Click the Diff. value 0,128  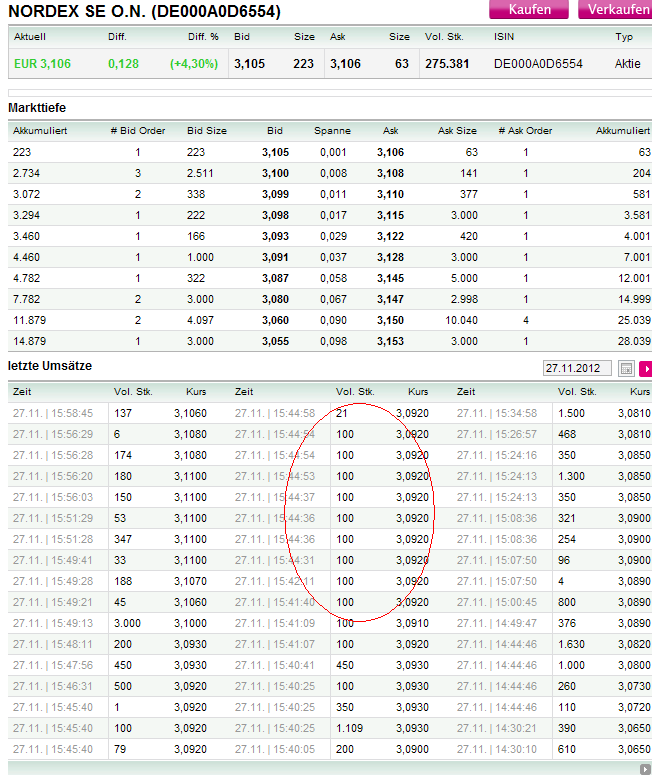(x=124, y=64)
